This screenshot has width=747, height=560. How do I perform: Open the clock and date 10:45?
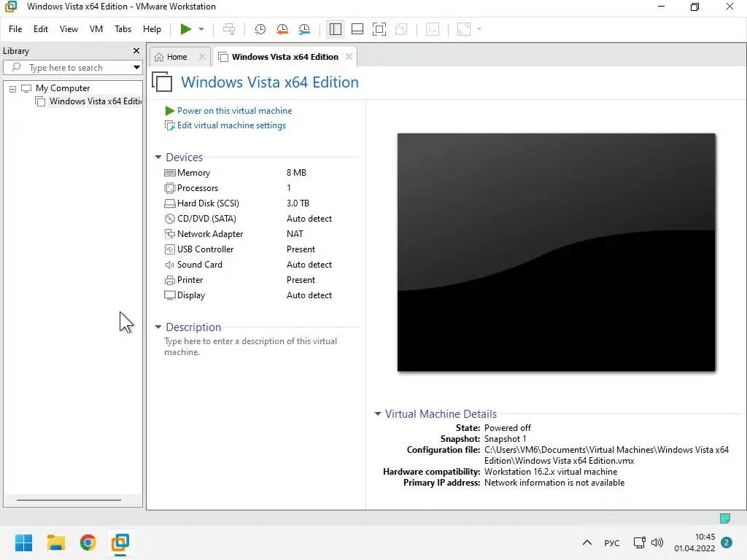(694, 542)
